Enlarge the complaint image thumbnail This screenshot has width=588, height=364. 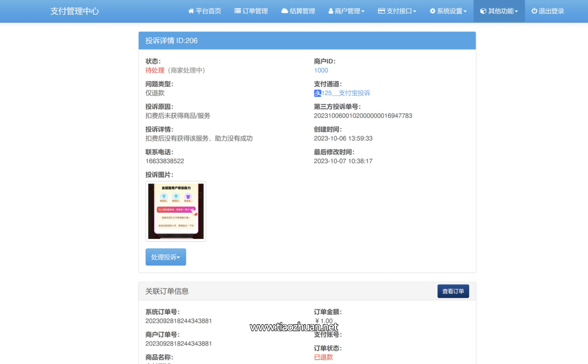(x=176, y=211)
